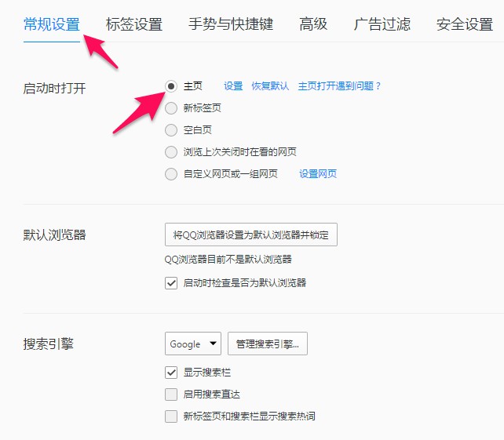
Task: Choose 新标签页 as startup option
Action: pyautogui.click(x=171, y=108)
